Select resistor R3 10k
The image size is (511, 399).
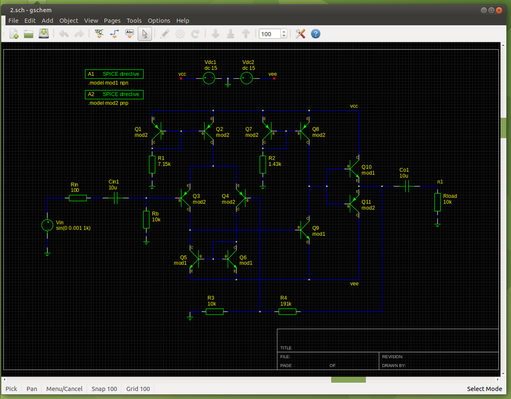[x=214, y=312]
